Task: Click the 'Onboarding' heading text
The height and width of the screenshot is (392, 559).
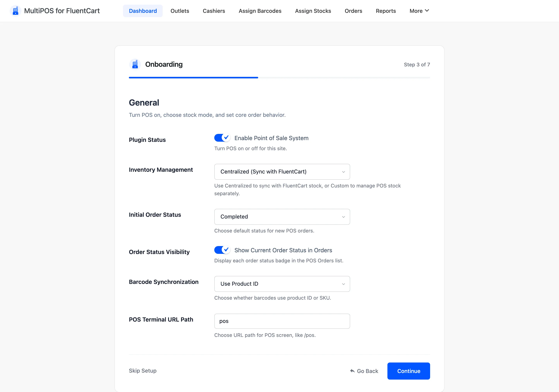Action: coord(164,64)
